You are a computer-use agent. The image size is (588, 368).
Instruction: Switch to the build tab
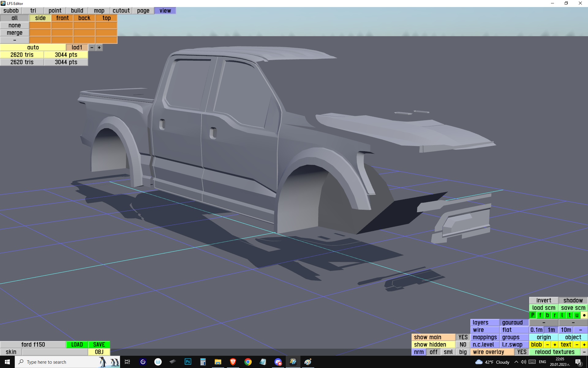pyautogui.click(x=77, y=10)
